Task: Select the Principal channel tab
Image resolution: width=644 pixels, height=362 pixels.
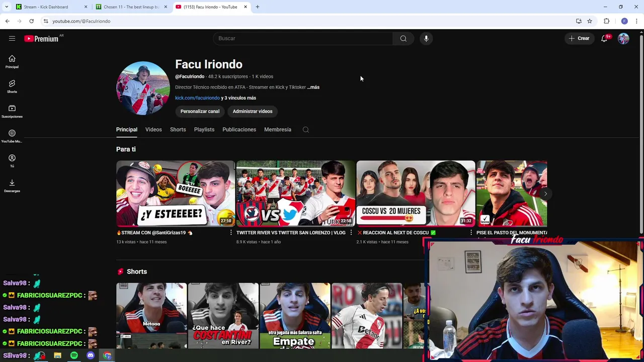Action: pos(127,130)
